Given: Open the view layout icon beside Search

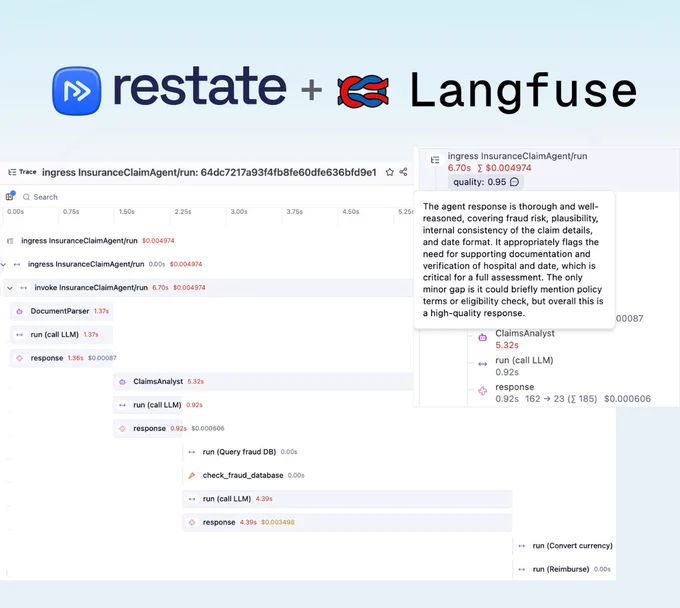Looking at the screenshot, I should point(10,196).
